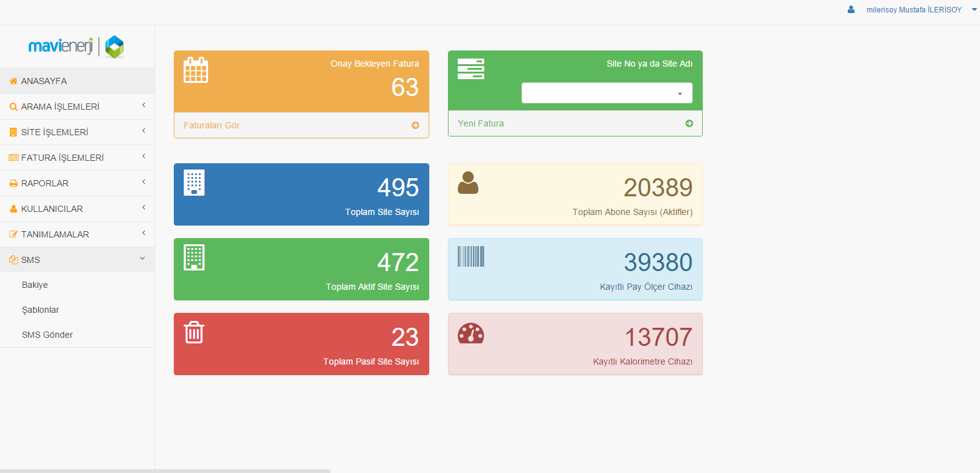Open FATURA İŞLEMLERİ menu item
980x473 pixels.
click(x=77, y=158)
